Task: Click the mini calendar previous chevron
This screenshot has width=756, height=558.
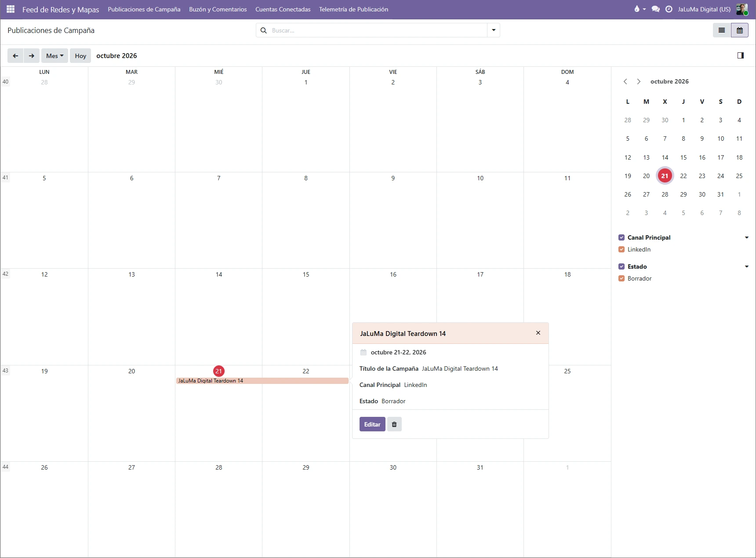Action: pyautogui.click(x=625, y=81)
